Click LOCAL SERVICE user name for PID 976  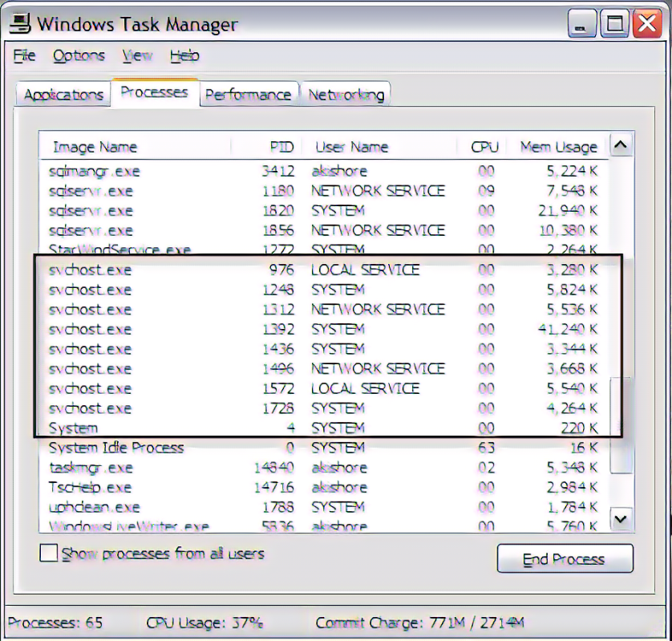point(365,270)
